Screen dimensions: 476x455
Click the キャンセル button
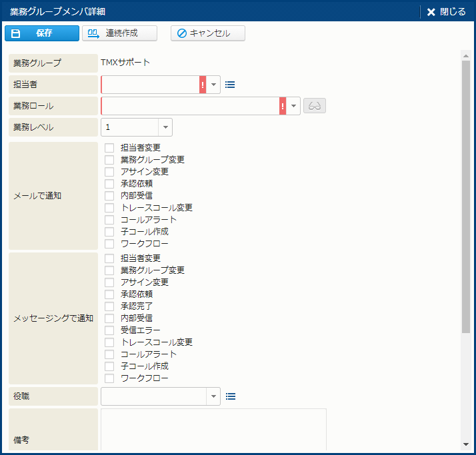[x=208, y=33]
